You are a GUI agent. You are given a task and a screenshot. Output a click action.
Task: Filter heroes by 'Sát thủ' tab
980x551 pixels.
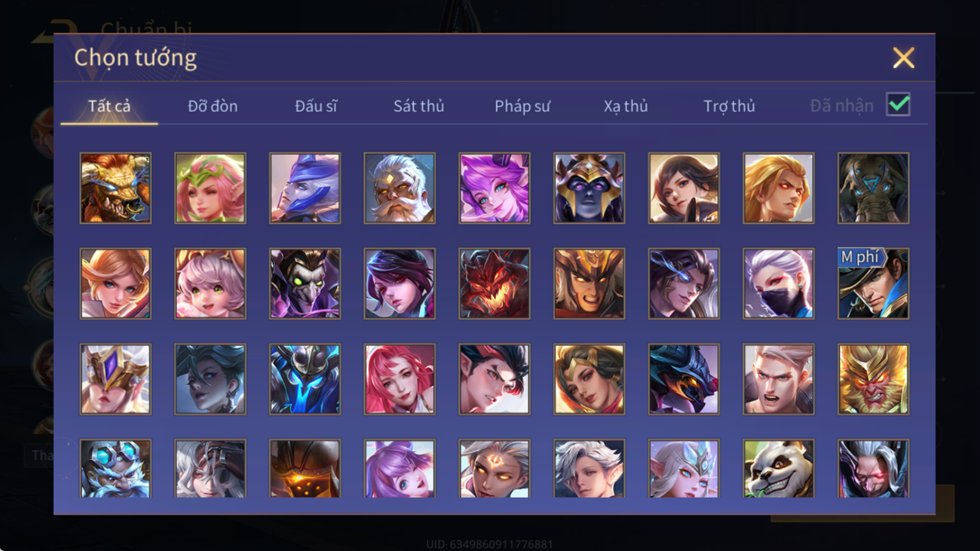tap(419, 106)
